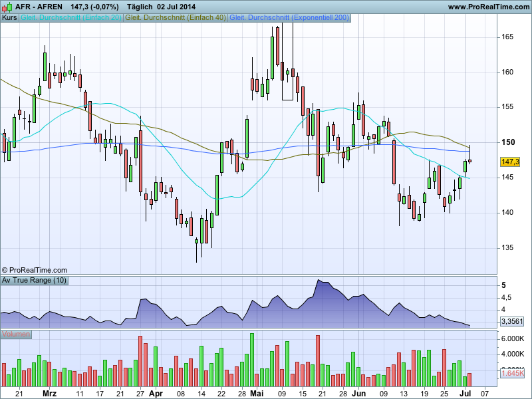The height and width of the screenshot is (399, 532).
Task: Click the 145 price axis label
Action: [x=507, y=177]
